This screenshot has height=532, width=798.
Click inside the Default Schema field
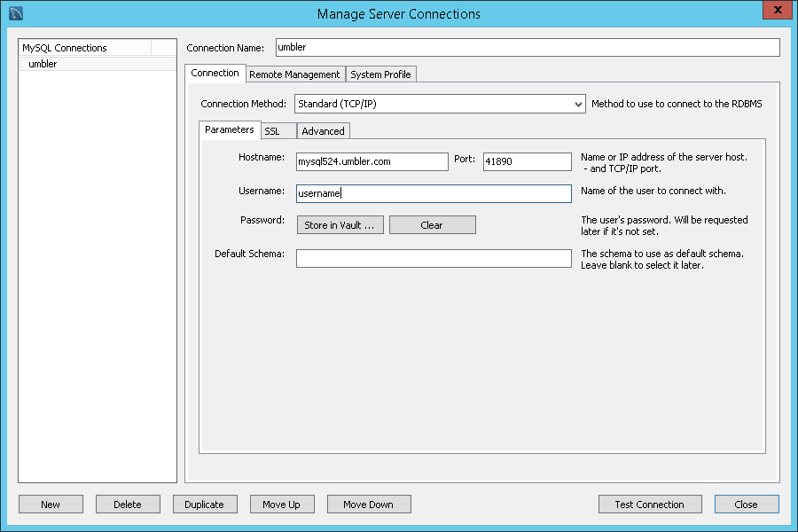coord(434,257)
